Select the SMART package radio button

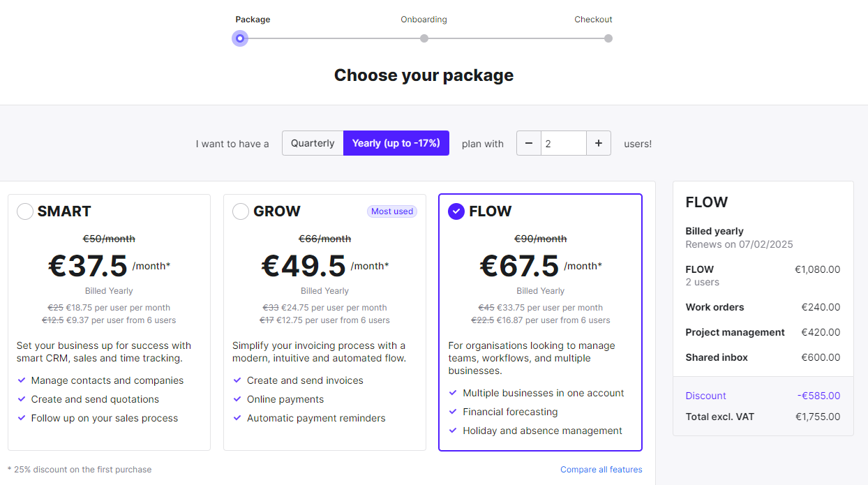coord(25,211)
